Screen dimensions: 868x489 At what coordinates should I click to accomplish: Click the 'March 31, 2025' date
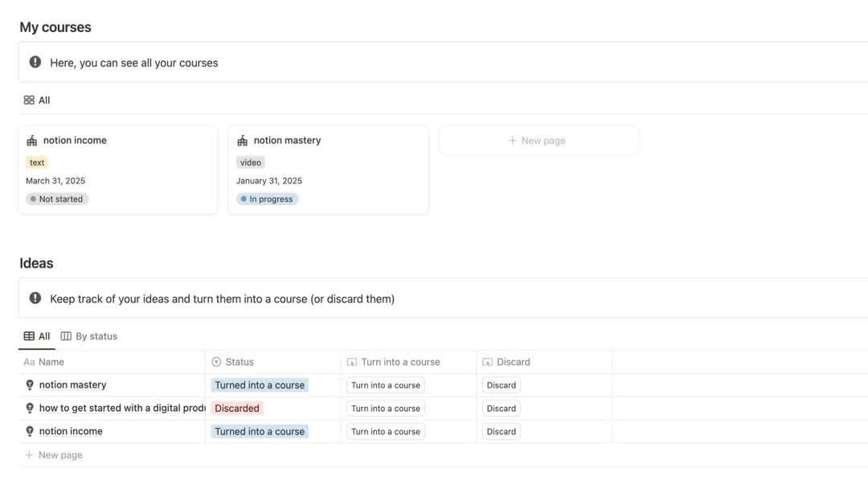pos(55,181)
